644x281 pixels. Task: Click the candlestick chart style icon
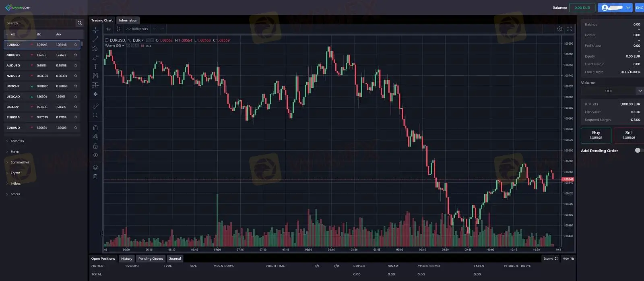pyautogui.click(x=118, y=29)
